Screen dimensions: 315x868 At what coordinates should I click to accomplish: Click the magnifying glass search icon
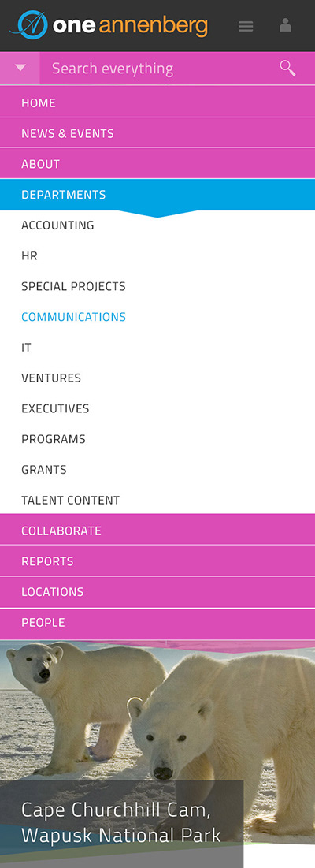pyautogui.click(x=287, y=68)
